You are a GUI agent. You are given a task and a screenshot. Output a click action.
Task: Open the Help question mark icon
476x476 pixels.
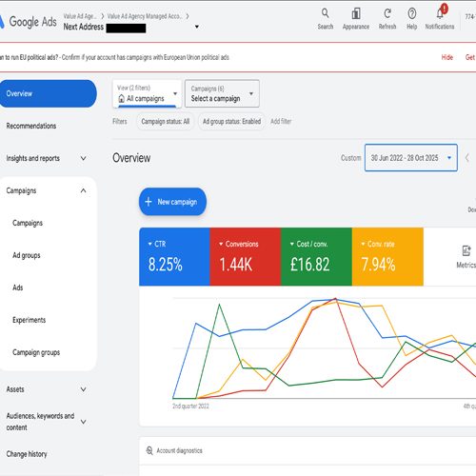pos(411,13)
